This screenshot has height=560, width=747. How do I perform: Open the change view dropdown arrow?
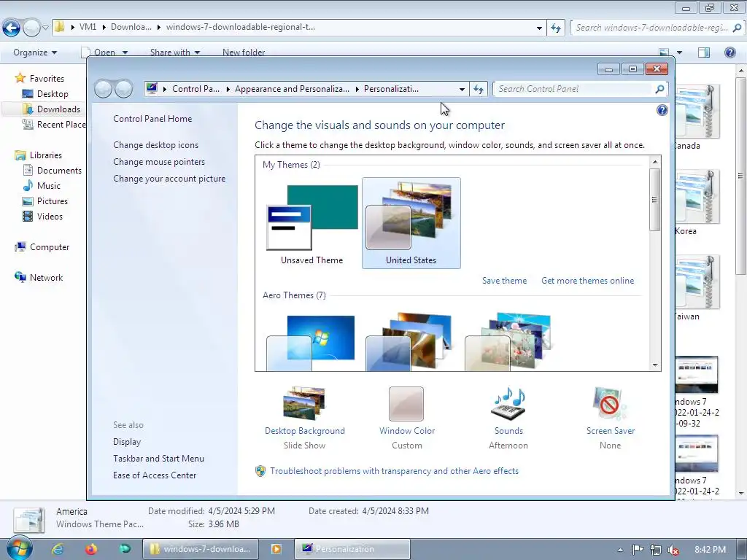coord(679,52)
